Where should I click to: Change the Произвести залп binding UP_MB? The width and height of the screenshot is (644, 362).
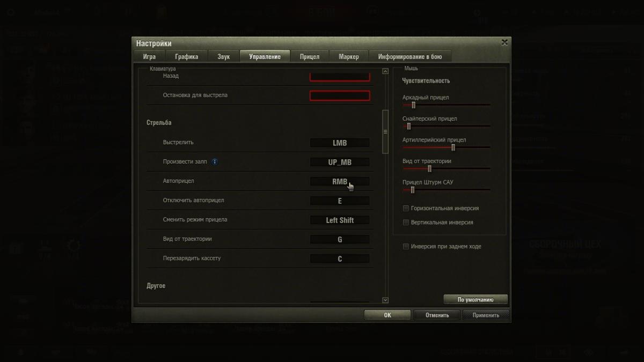[340, 162]
